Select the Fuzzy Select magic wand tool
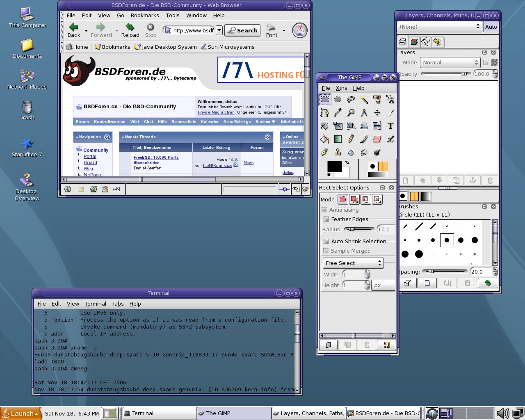This screenshot has width=525, height=420. tap(364, 99)
